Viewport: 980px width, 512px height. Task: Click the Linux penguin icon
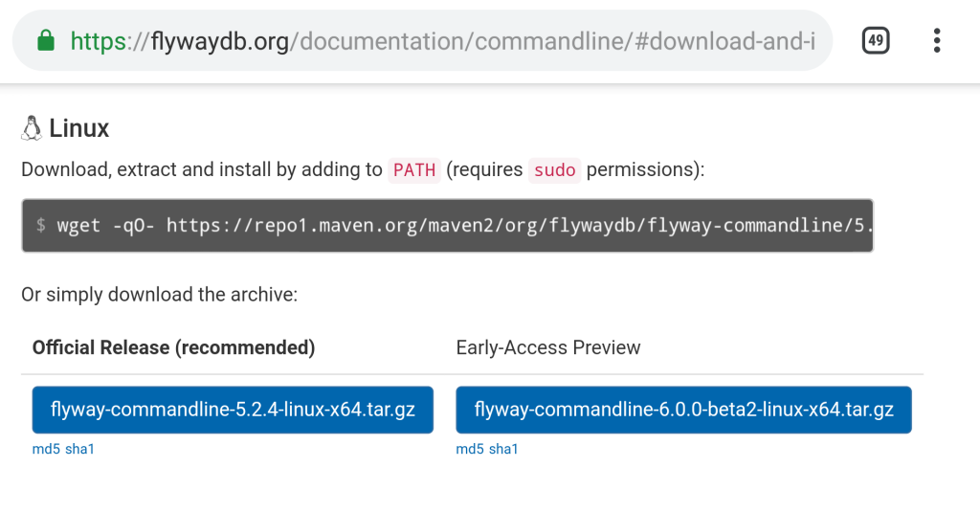[x=32, y=128]
